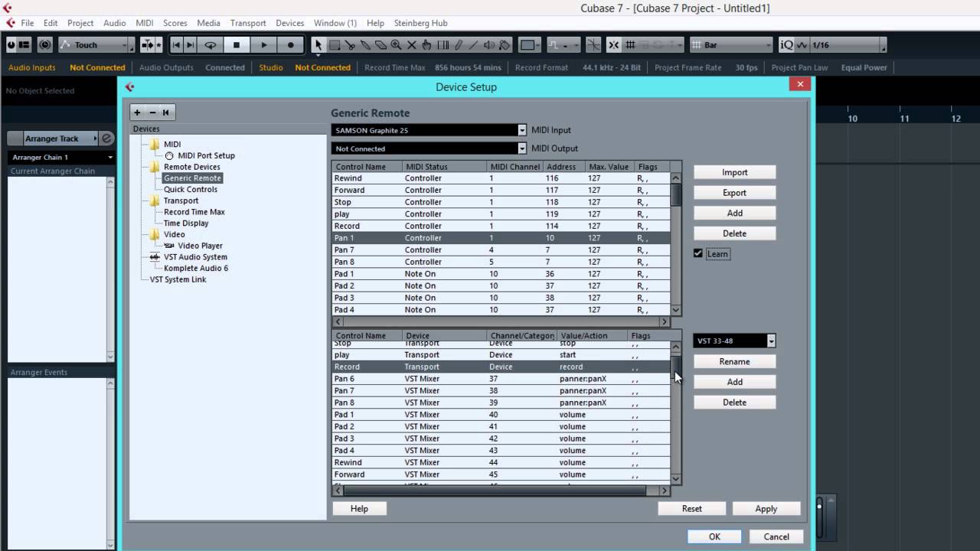This screenshot has width=980, height=551.
Task: Open the Project menu
Action: [80, 23]
